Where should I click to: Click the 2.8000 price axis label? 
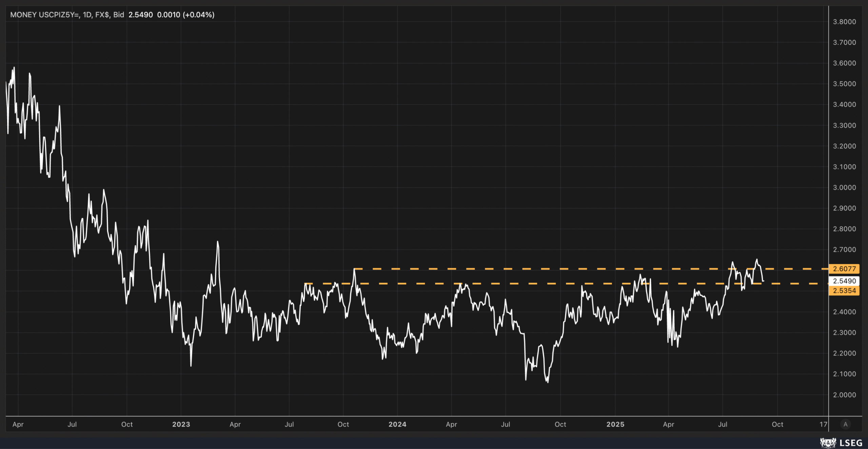point(844,229)
